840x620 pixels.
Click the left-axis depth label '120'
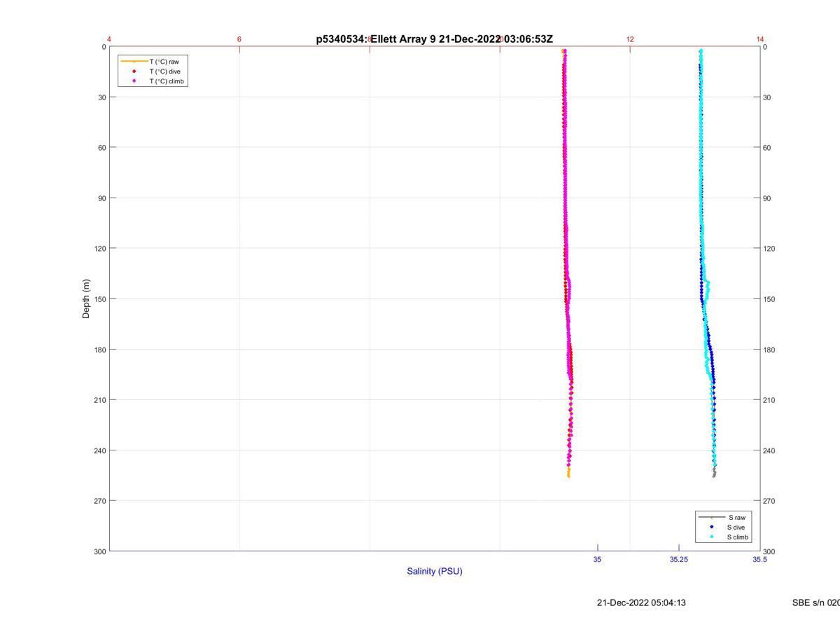[x=100, y=249]
